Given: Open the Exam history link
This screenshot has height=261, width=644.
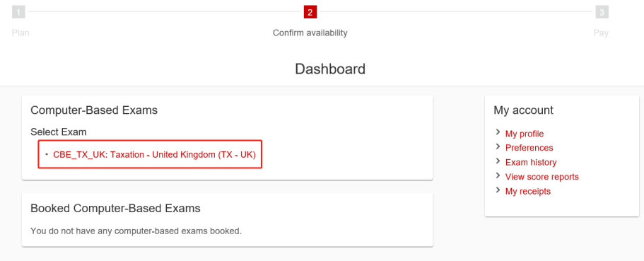Looking at the screenshot, I should [531, 163].
